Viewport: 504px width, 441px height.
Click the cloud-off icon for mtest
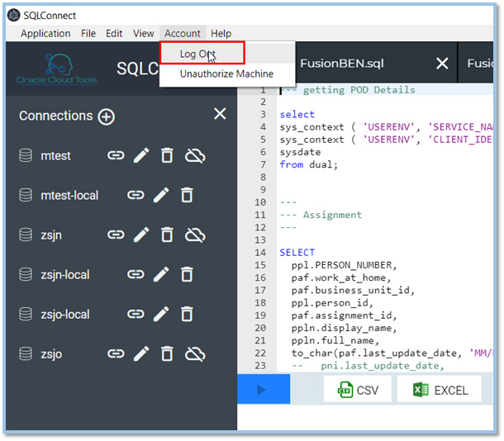pos(195,156)
